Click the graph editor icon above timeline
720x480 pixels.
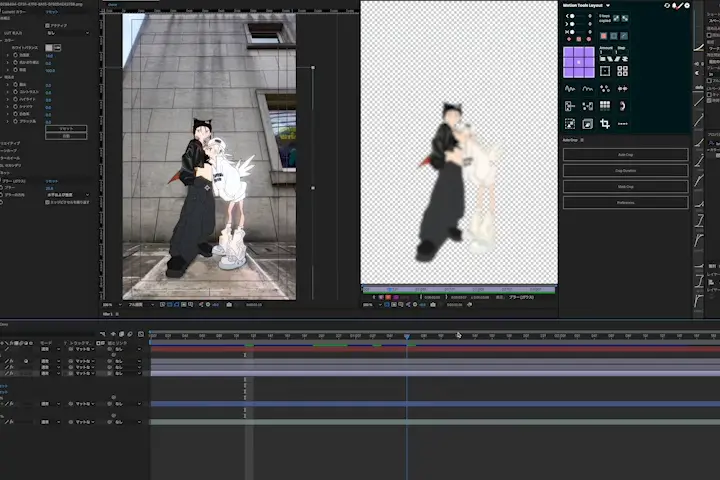click(x=141, y=334)
